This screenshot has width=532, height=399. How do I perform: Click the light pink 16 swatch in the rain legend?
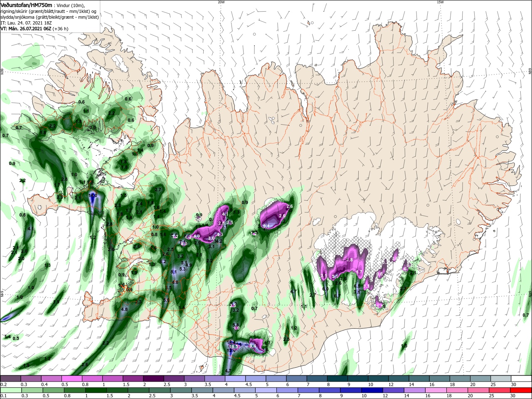436,390
